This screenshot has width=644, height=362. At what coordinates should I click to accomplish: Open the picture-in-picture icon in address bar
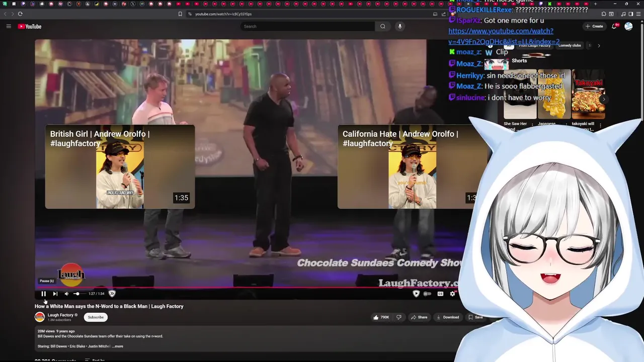435,14
